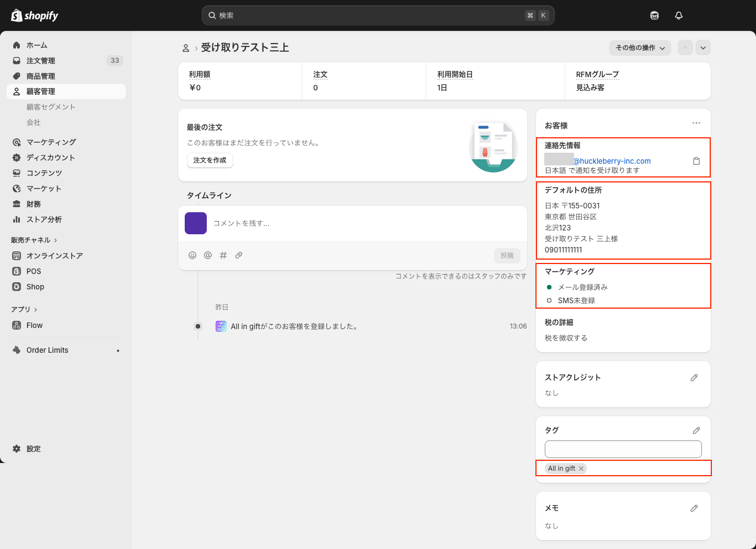The image size is (756, 549).
Task: Go to previous customer with up arrow
Action: (685, 48)
